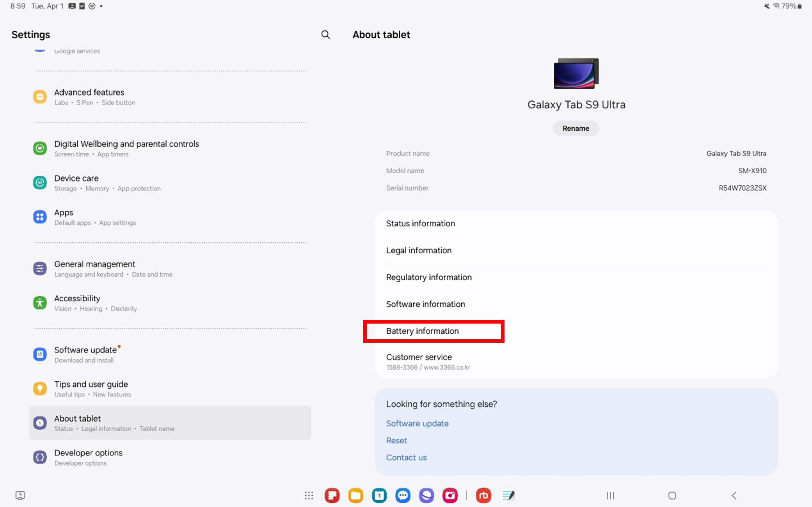Open the Messages chat bubble app in taskbar
Viewport: 812px width, 507px height.
(403, 496)
